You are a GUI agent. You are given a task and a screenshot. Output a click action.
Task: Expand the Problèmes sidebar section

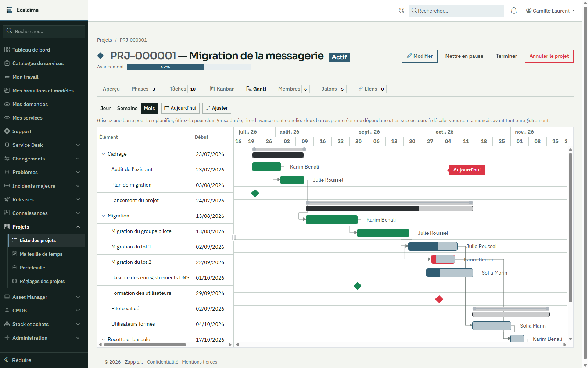(x=44, y=172)
